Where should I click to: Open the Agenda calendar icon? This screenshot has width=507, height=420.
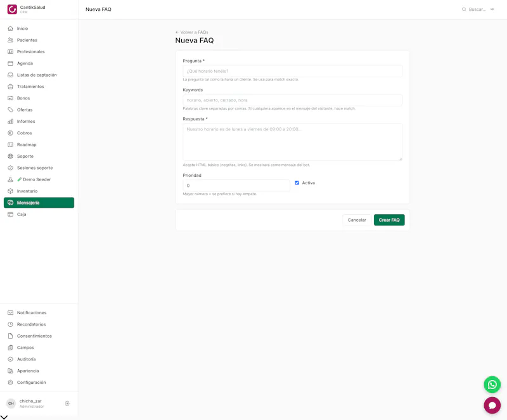tap(10, 63)
